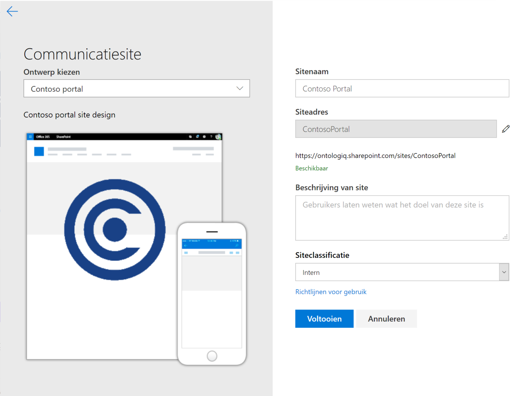Click into the Beschrijving van site textarea

[x=402, y=218]
